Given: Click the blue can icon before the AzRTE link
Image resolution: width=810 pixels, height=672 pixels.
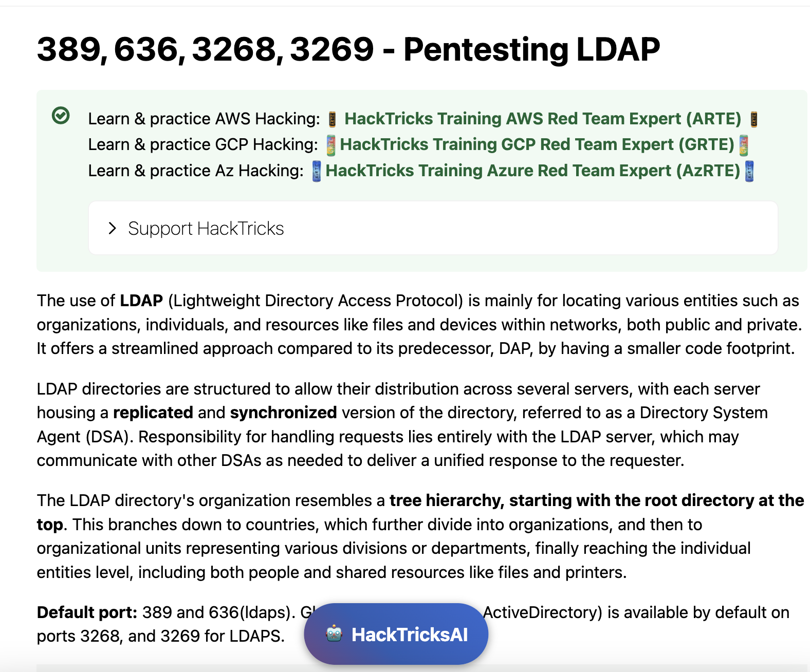Looking at the screenshot, I should [x=317, y=172].
